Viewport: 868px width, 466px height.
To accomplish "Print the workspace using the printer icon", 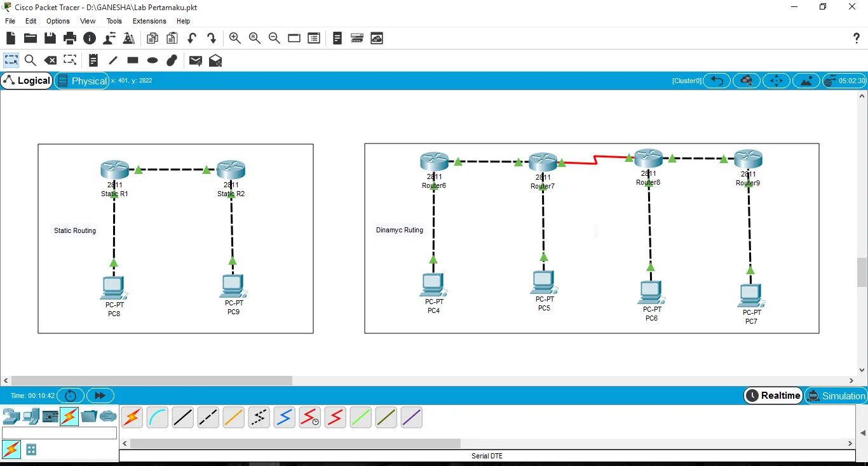I will 70,39.
